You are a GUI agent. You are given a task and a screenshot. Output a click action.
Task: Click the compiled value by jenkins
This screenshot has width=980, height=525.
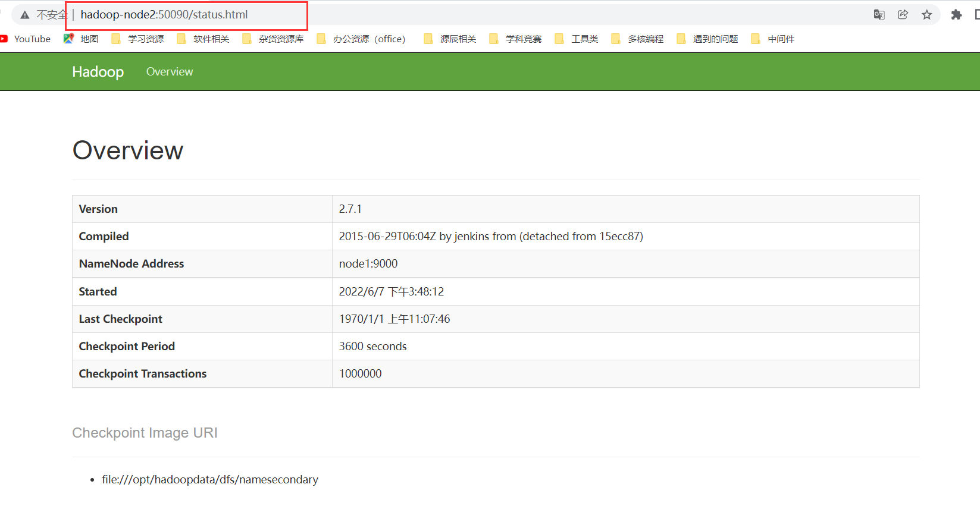tap(491, 237)
